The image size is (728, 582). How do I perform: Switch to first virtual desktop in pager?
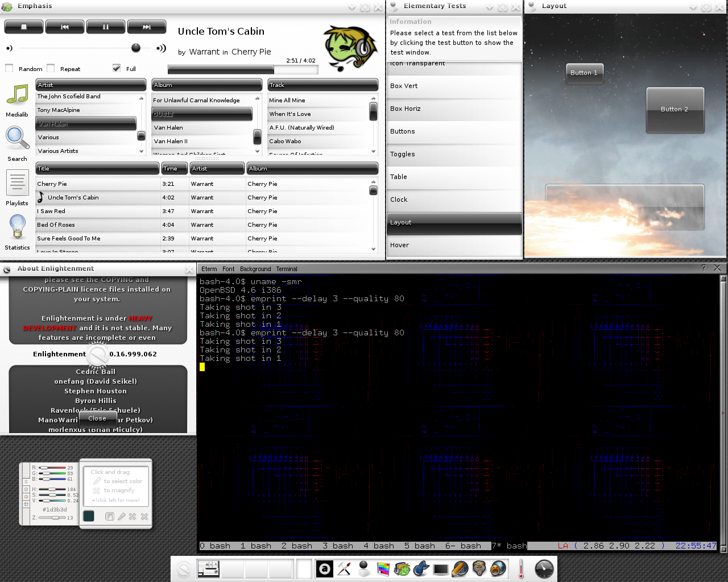coord(208,569)
